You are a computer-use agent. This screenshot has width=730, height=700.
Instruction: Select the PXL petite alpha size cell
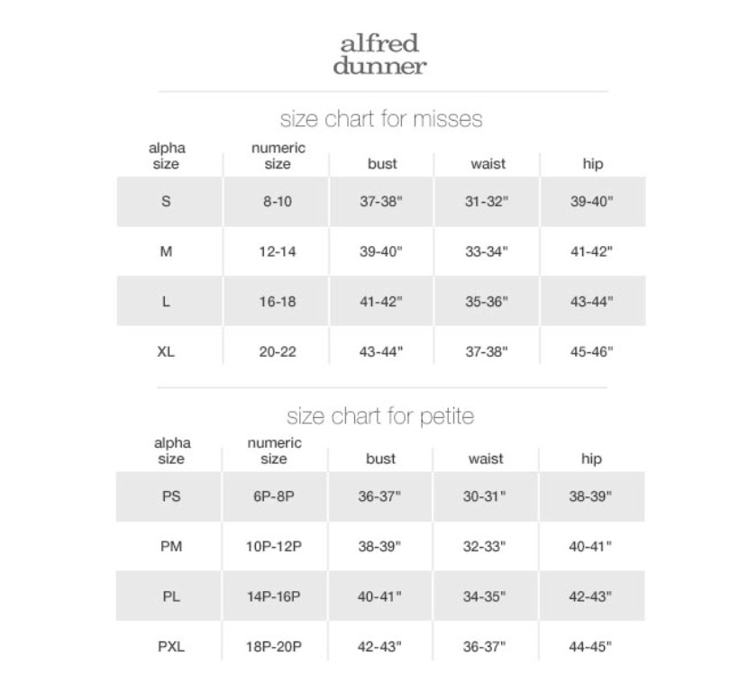[169, 646]
